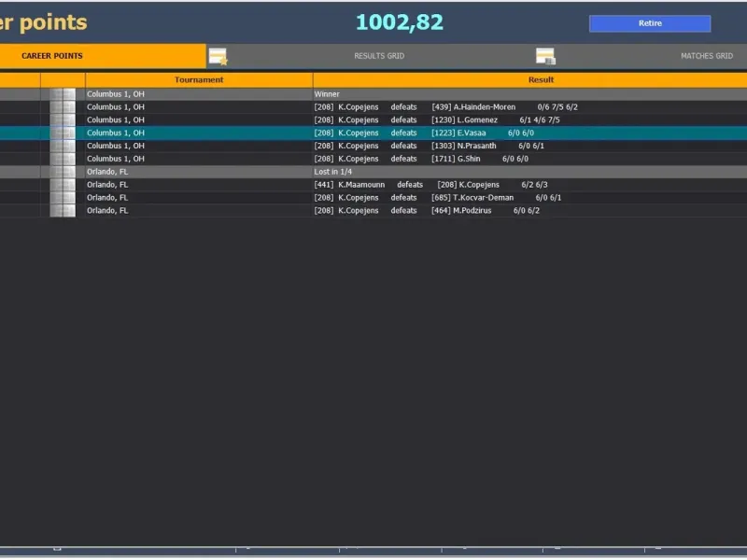Click the Results Grid star card icon

pyautogui.click(x=218, y=56)
